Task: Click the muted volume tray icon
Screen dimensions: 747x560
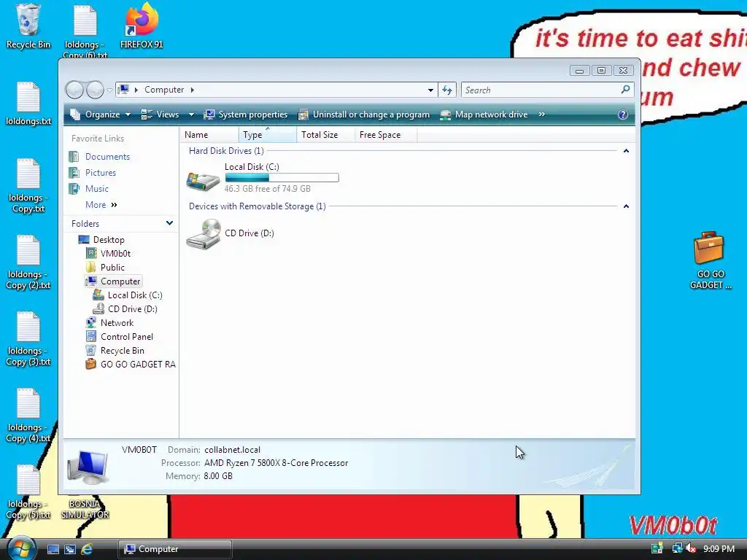Action: [690, 548]
